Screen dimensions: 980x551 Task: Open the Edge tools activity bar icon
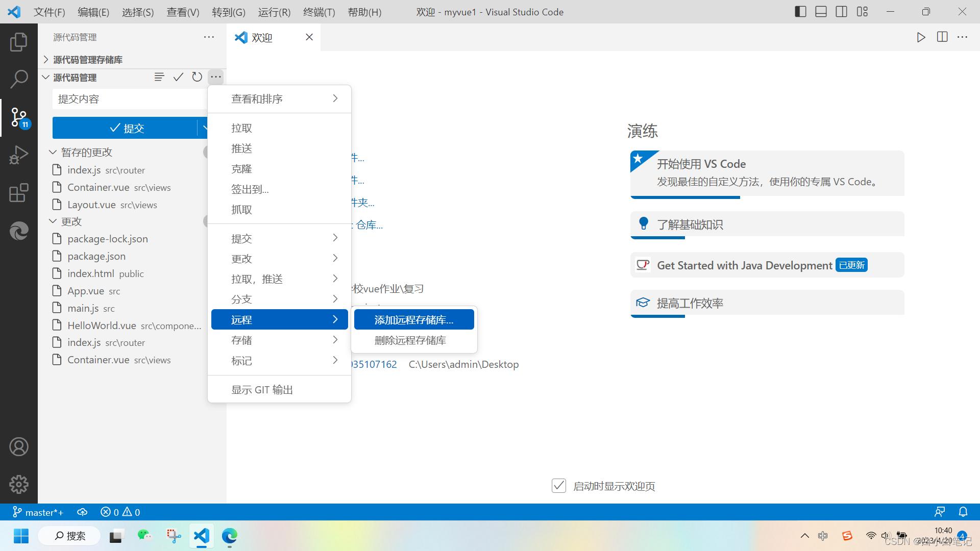point(19,231)
